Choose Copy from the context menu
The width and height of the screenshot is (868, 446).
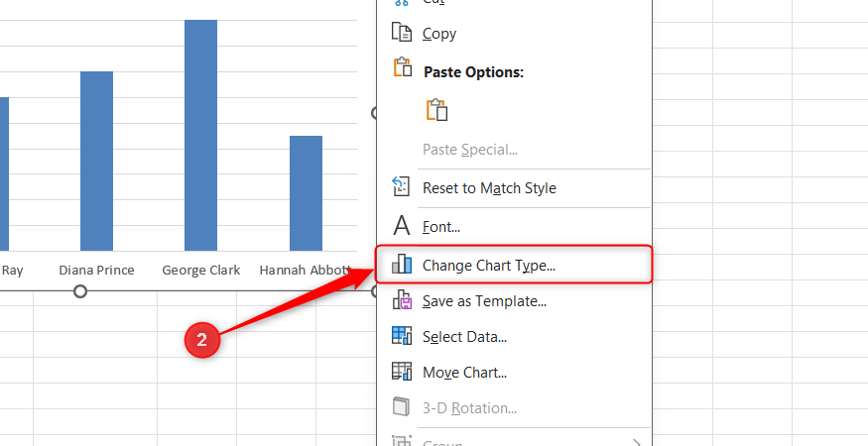click(x=515, y=34)
